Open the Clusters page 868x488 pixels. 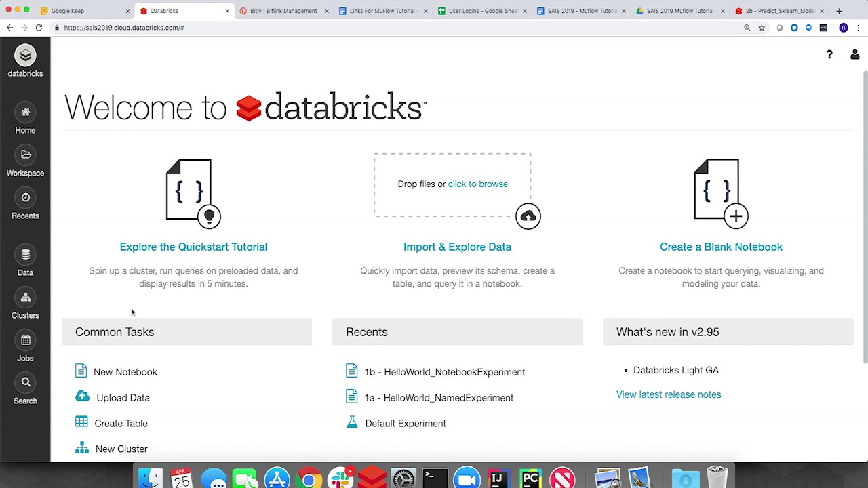[25, 305]
